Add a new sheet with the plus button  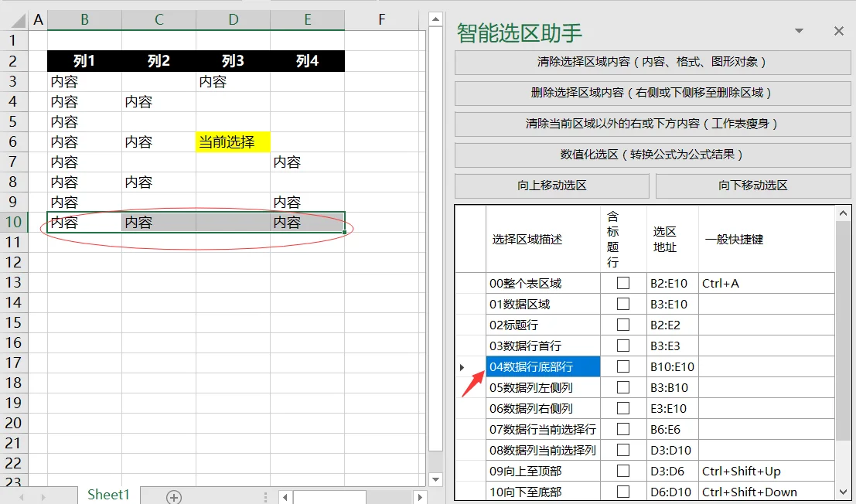click(174, 497)
